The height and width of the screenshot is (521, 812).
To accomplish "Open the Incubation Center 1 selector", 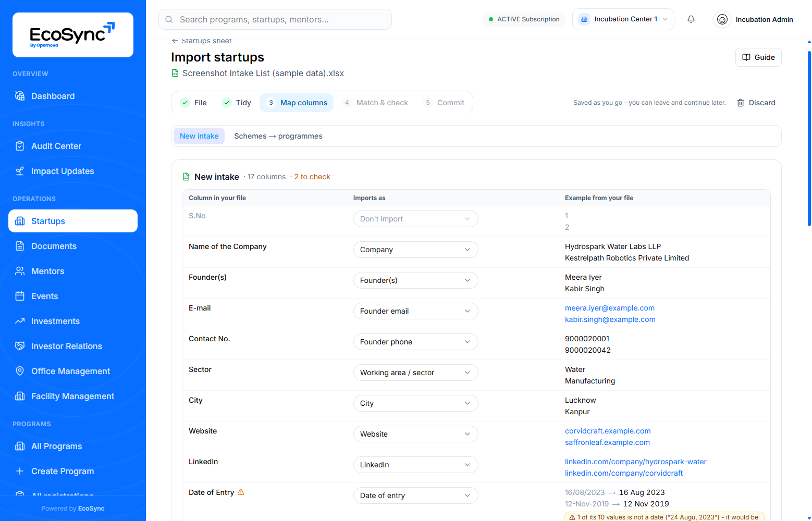I will (x=623, y=19).
